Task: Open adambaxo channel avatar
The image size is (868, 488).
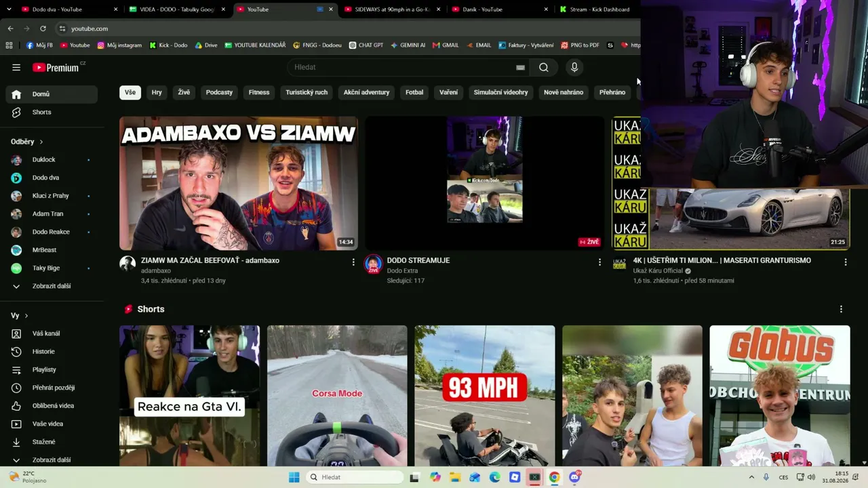Action: point(127,264)
